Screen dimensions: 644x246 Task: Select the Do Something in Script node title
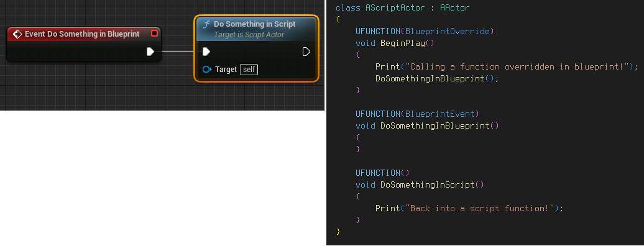click(x=255, y=24)
